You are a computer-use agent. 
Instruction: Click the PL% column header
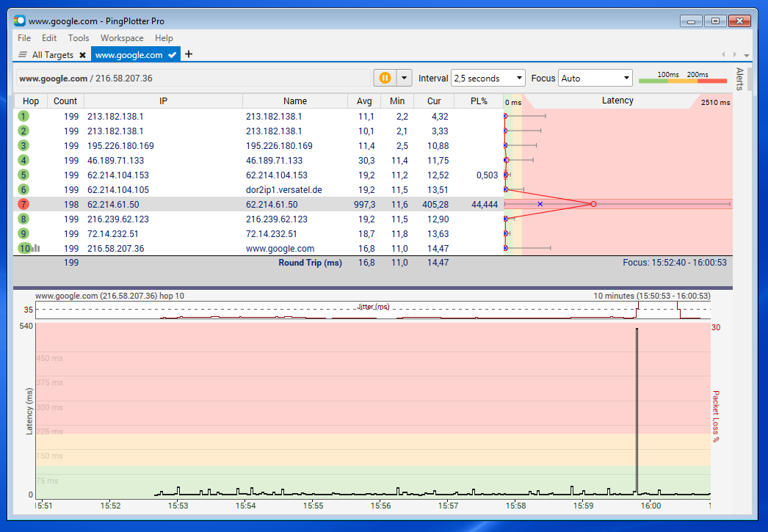coord(479,101)
